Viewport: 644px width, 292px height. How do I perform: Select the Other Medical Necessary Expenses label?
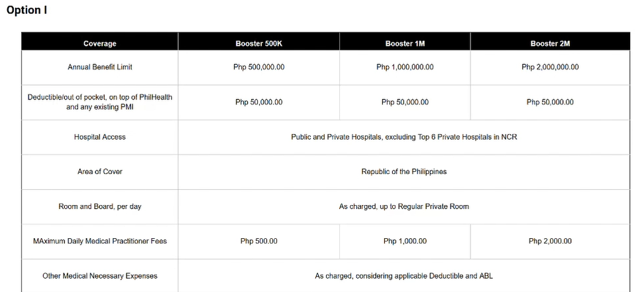point(100,276)
